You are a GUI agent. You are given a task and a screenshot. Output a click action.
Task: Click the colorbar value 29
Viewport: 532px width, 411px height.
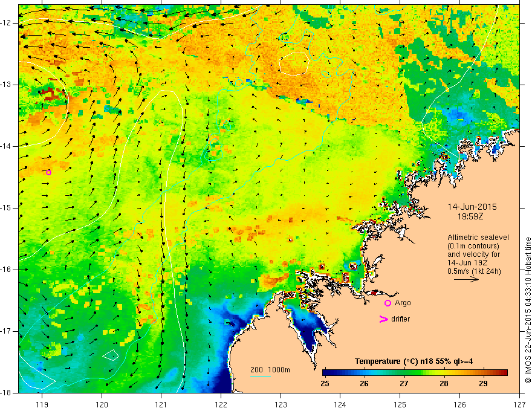(483, 384)
